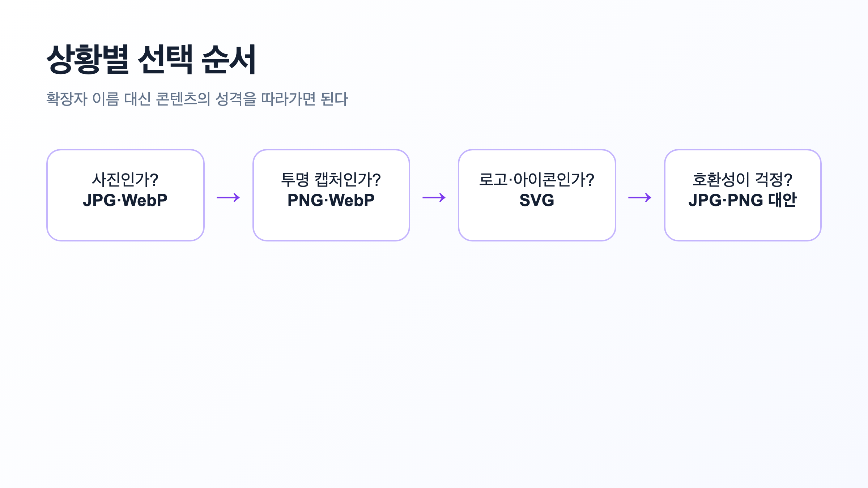Click the word 확장자 in the subtitle
This screenshot has width=868, height=488.
[x=67, y=99]
